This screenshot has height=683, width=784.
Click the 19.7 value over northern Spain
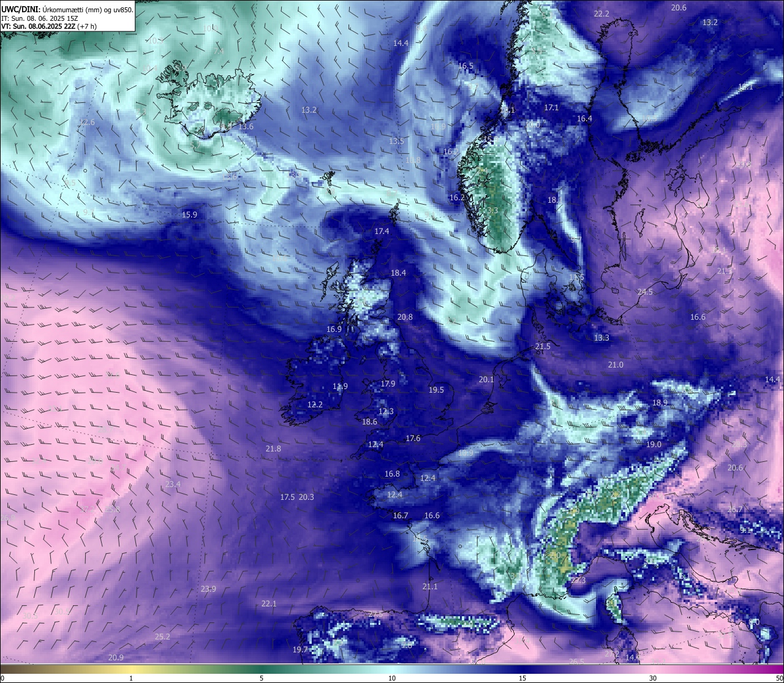pyautogui.click(x=300, y=649)
